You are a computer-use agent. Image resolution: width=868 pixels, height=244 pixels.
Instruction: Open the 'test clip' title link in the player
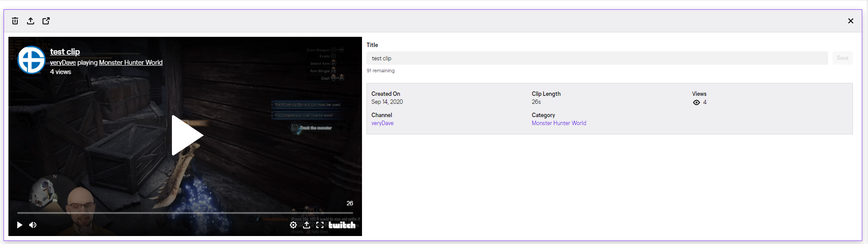65,52
